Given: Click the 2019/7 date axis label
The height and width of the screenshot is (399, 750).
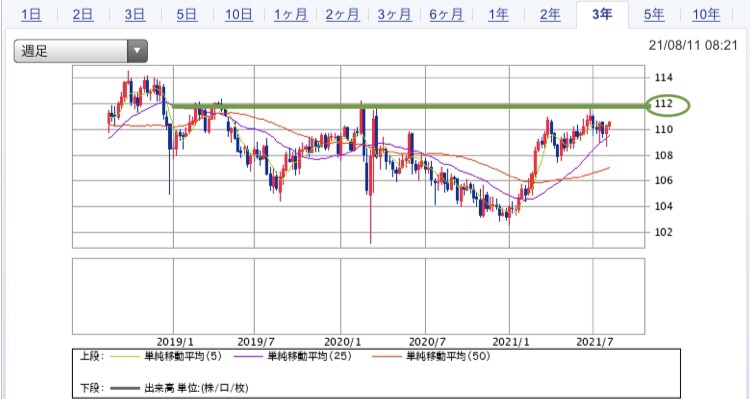Looking at the screenshot, I should click(x=256, y=342).
